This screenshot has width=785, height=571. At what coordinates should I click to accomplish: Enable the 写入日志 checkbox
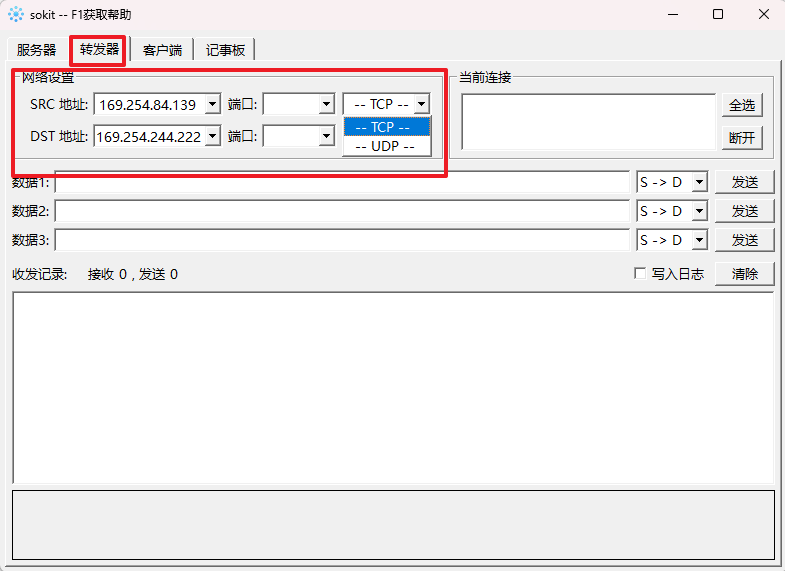(640, 273)
